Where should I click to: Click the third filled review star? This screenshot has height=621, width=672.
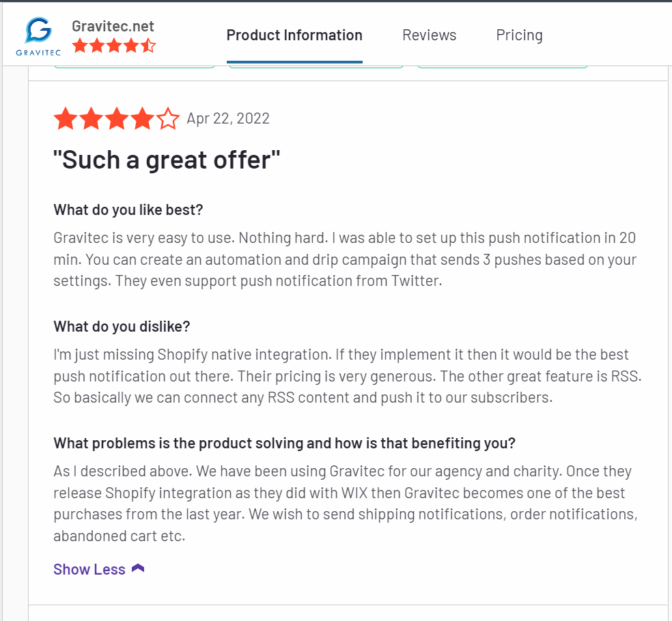117,119
